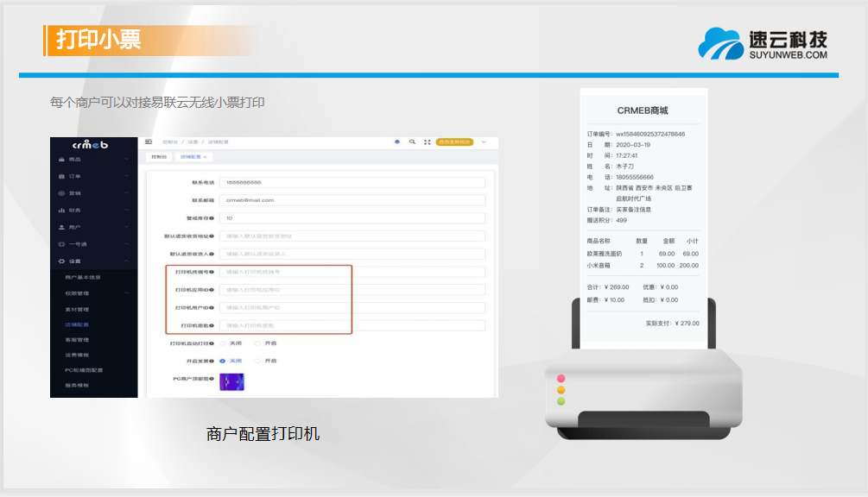Click the sidebar collapse menu icon
The image size is (868, 497).
click(149, 142)
